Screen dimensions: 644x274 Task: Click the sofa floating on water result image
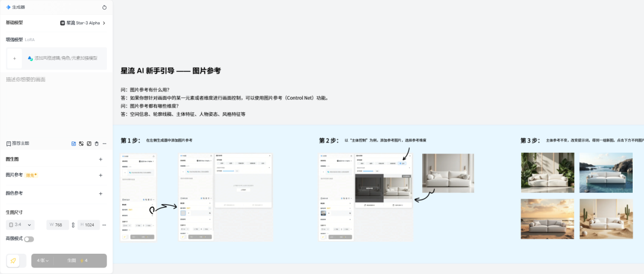606,173
